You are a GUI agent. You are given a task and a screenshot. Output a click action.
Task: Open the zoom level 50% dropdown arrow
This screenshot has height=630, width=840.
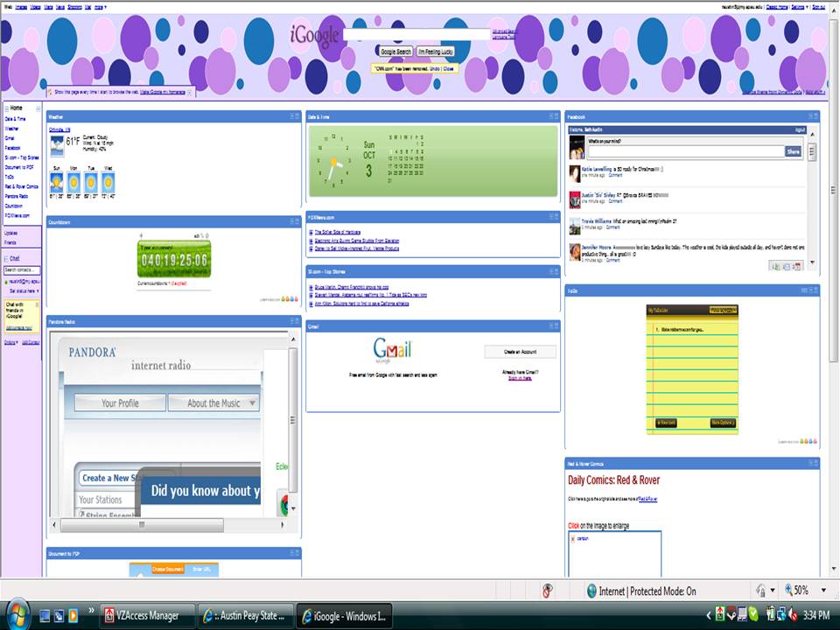click(x=823, y=591)
